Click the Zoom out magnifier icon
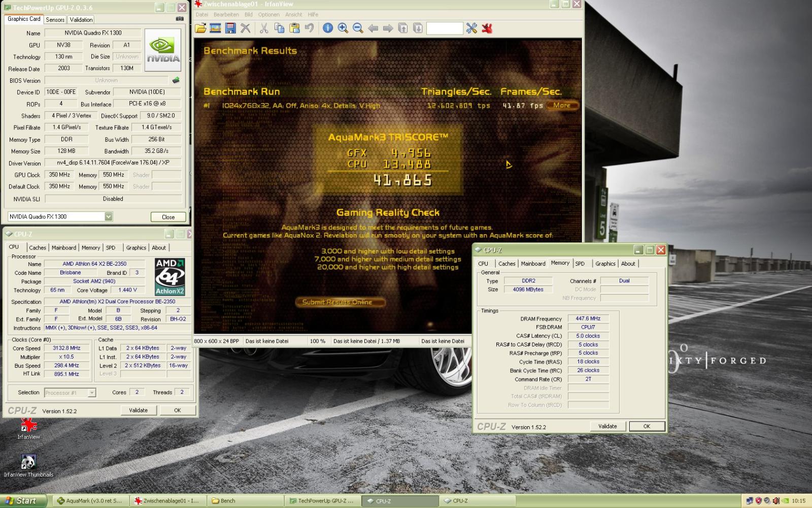812x508 pixels. pyautogui.click(x=358, y=28)
